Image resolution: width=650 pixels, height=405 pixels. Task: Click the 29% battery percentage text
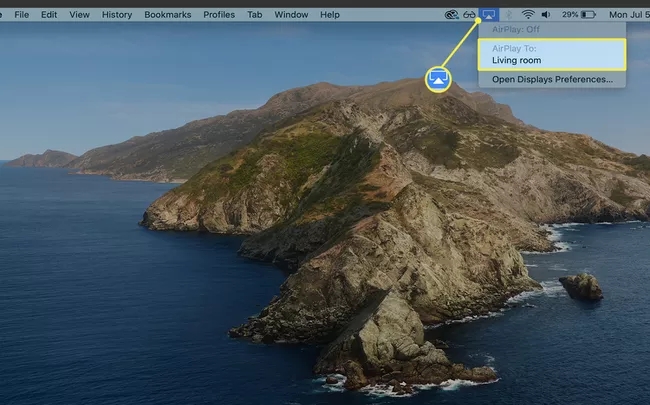(570, 15)
